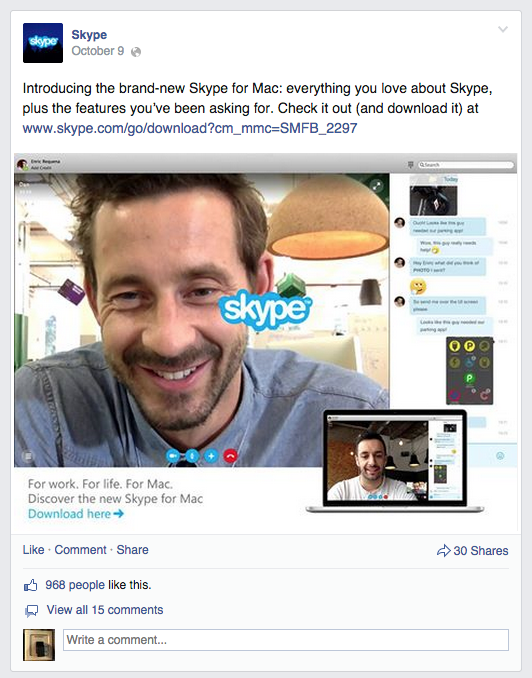Open the Skype for Mac promotional image
This screenshot has height=678, width=532.
tap(266, 342)
